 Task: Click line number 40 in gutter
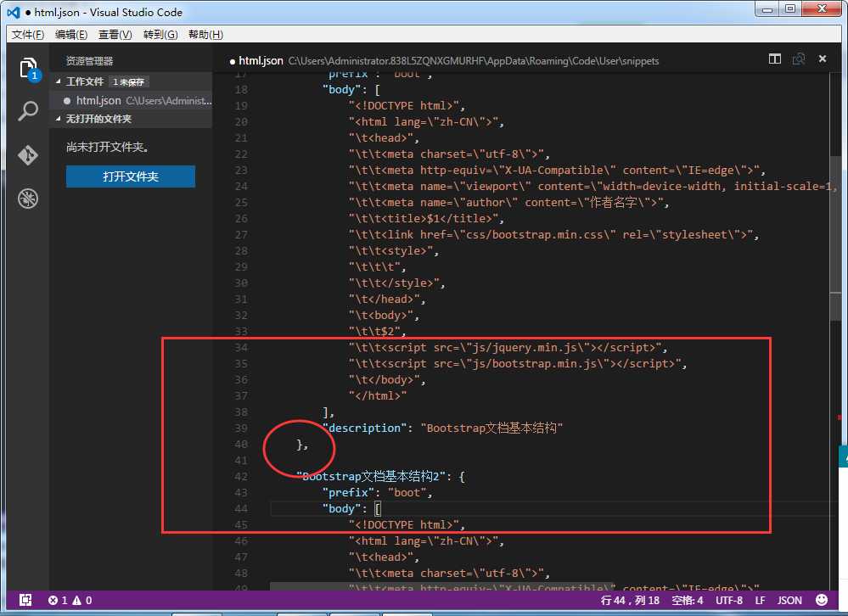241,444
